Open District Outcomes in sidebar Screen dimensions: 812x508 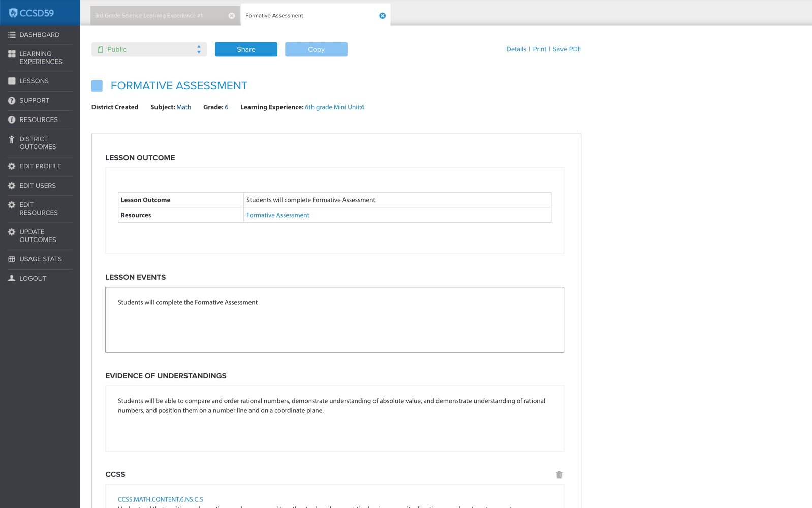[38, 143]
